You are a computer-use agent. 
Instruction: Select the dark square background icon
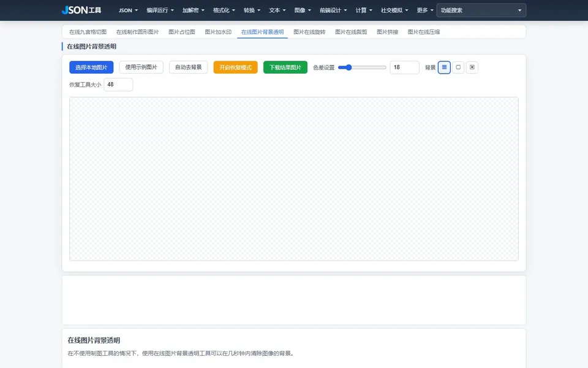point(472,67)
